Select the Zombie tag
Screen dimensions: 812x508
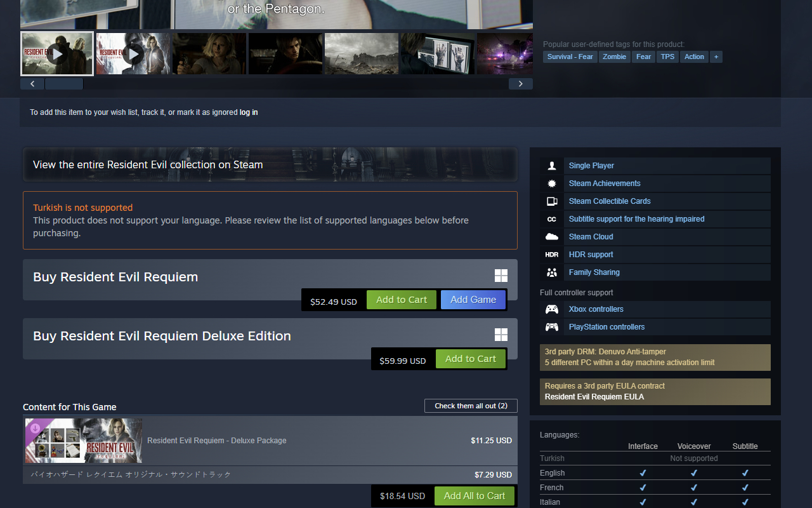[615, 57]
